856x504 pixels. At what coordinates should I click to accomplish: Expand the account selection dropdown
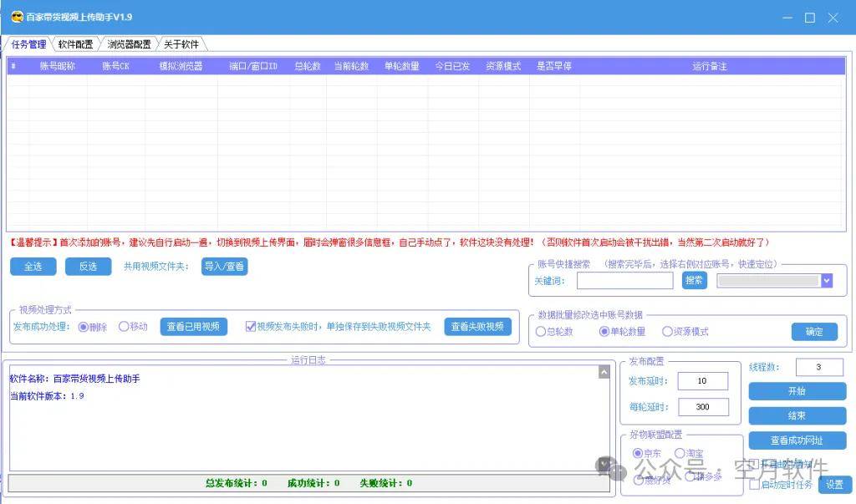click(x=827, y=280)
